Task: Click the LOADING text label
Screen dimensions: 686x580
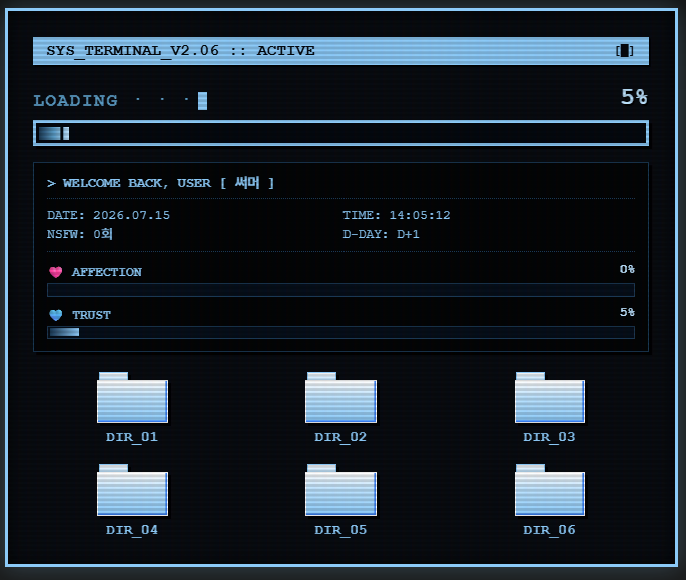Action: pyautogui.click(x=76, y=101)
